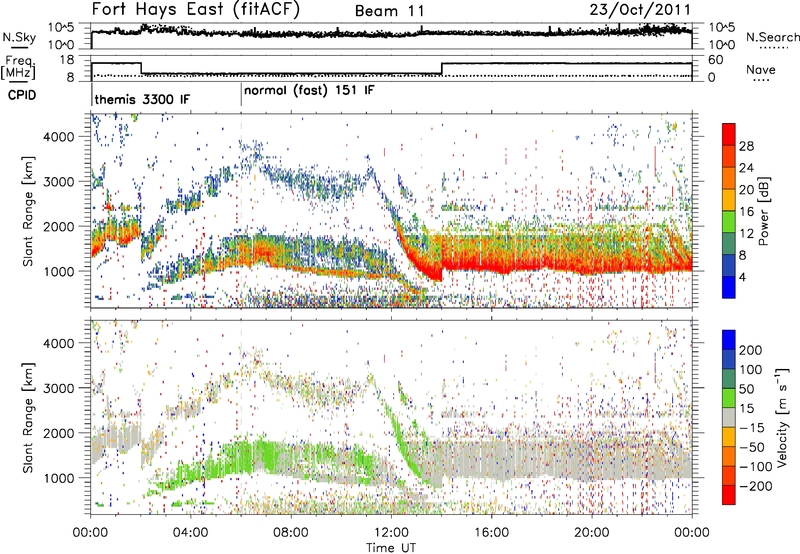Pick the dark blue segment atop the velocity colorbar
800x554 pixels.
tap(729, 340)
